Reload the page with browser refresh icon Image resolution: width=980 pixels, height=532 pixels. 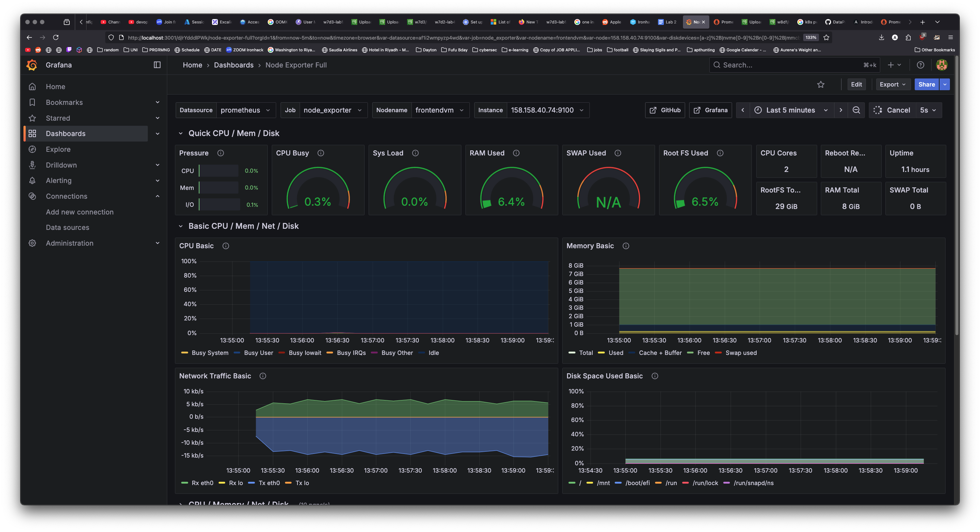pos(56,37)
